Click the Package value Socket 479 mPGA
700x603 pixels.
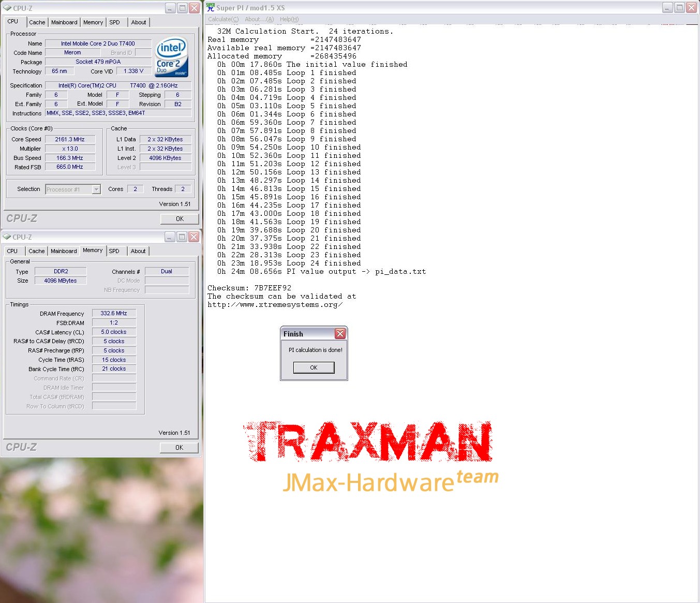pos(98,62)
